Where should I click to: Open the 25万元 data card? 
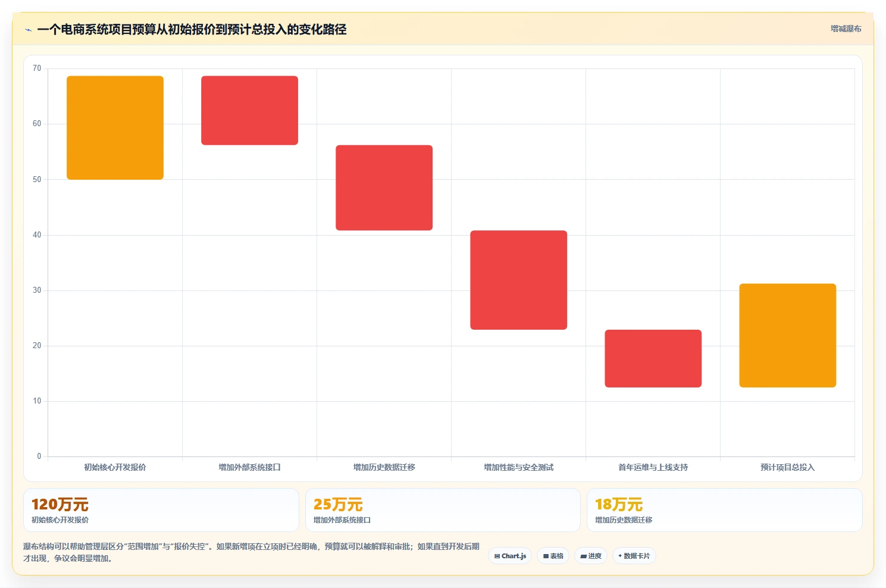443,510
